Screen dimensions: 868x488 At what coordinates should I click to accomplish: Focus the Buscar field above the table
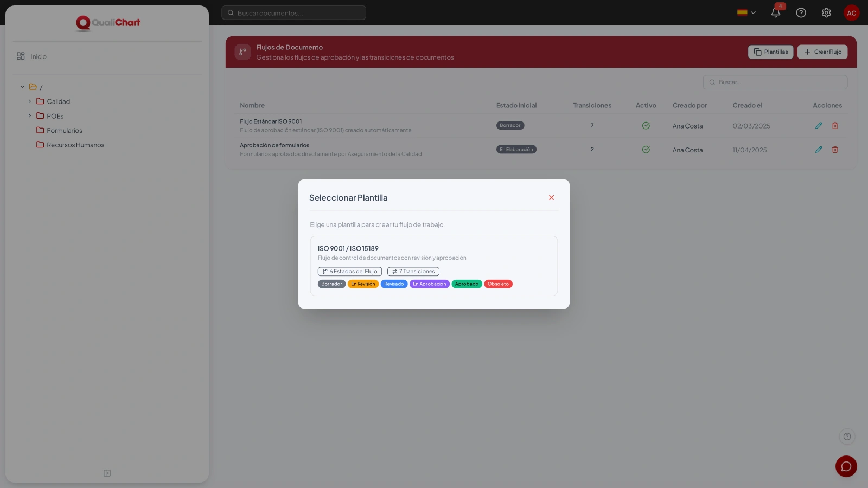coord(775,82)
